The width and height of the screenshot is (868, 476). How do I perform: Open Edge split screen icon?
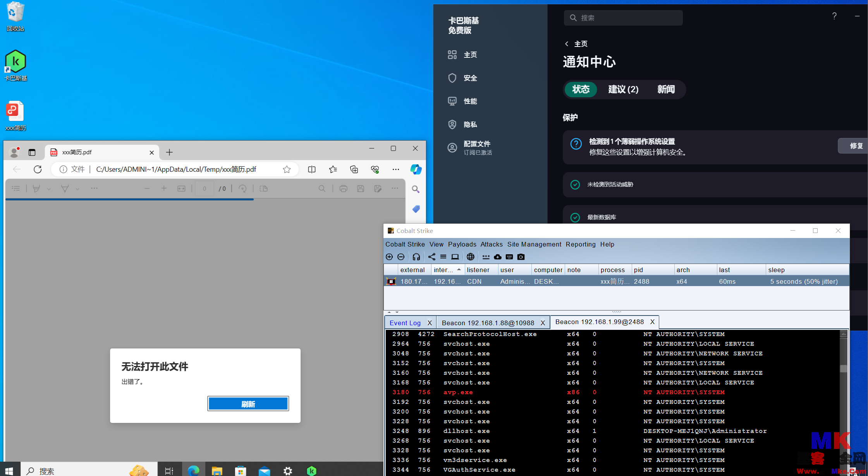(312, 169)
